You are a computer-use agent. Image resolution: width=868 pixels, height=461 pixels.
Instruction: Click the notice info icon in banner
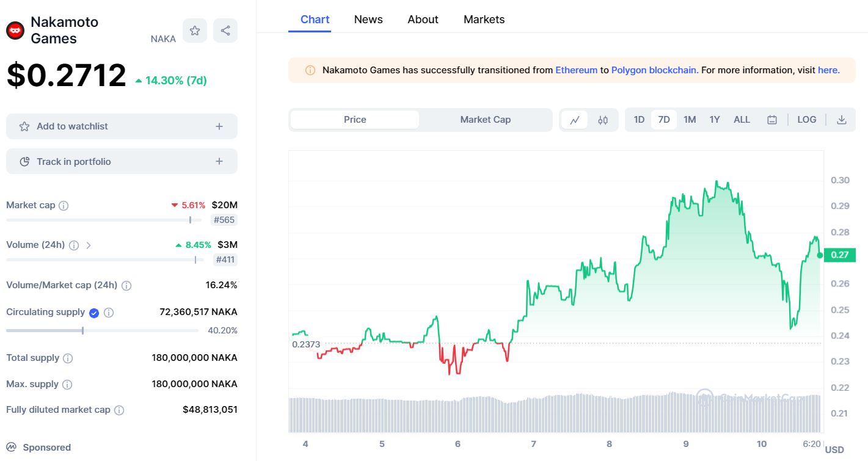coord(310,70)
